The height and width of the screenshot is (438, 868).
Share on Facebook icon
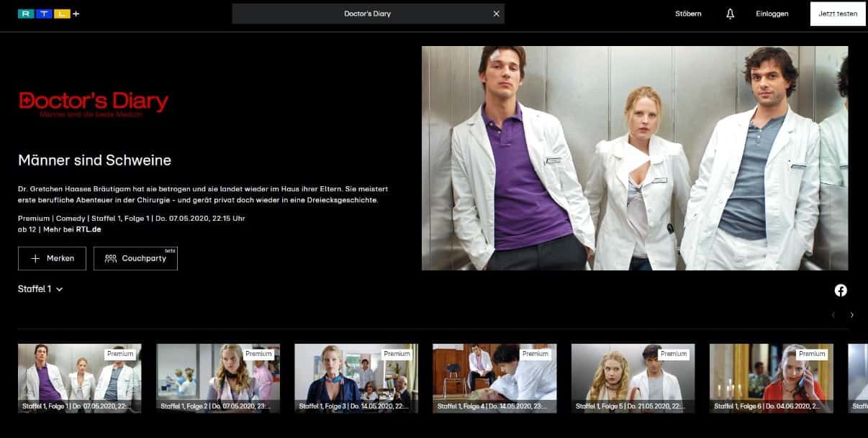click(x=841, y=291)
